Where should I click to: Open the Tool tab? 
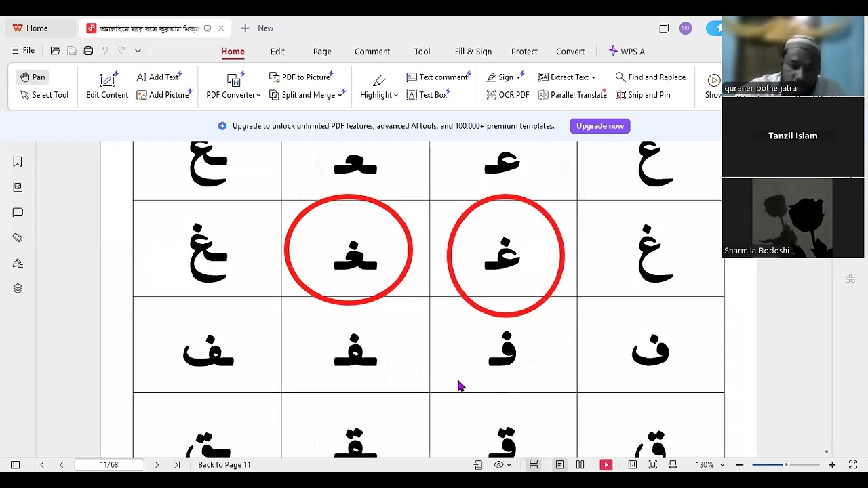(x=422, y=52)
